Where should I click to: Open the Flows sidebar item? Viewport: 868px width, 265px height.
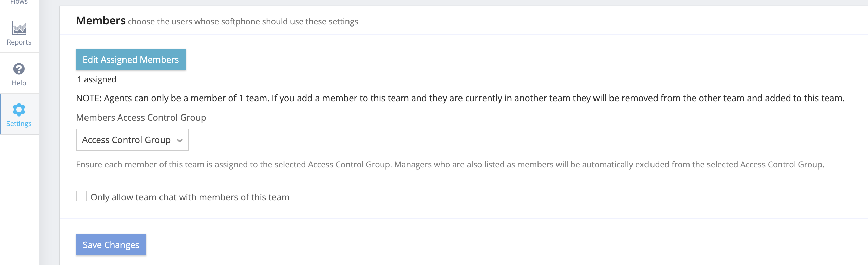[19, 2]
